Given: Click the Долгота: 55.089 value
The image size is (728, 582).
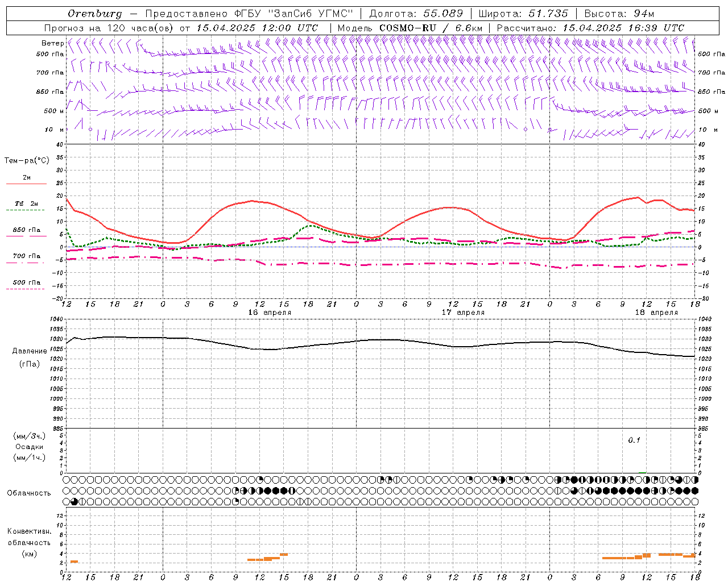Looking at the screenshot, I should point(416,14).
